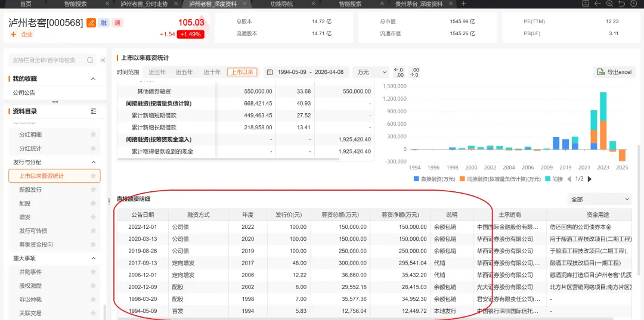Switch to the 泸州老窖_分时走势 tab

[x=144, y=4]
